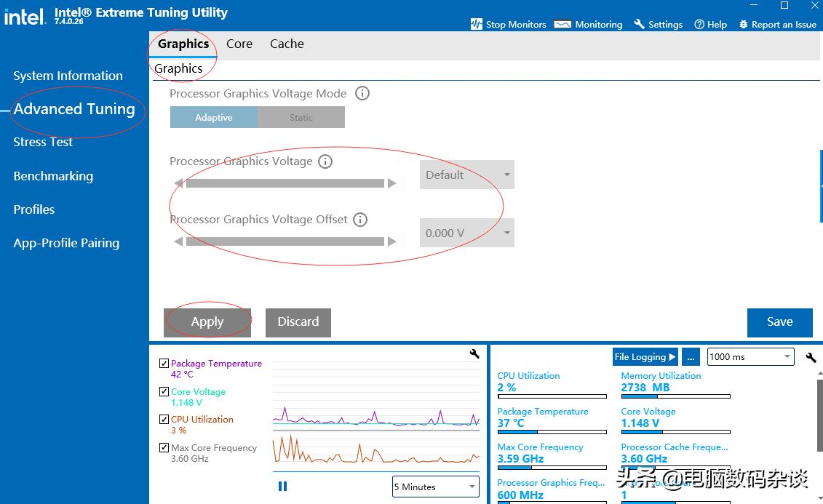
Task: Switch to the Graphics tab
Action: point(183,44)
